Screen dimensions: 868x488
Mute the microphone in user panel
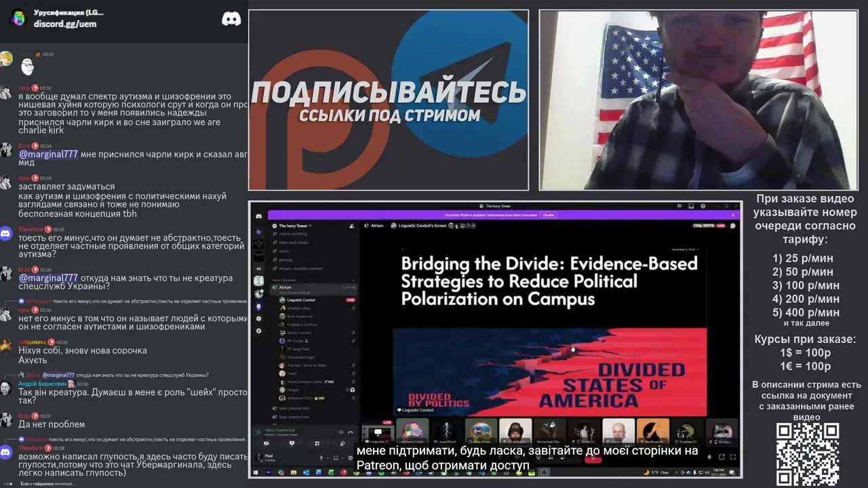[321, 457]
